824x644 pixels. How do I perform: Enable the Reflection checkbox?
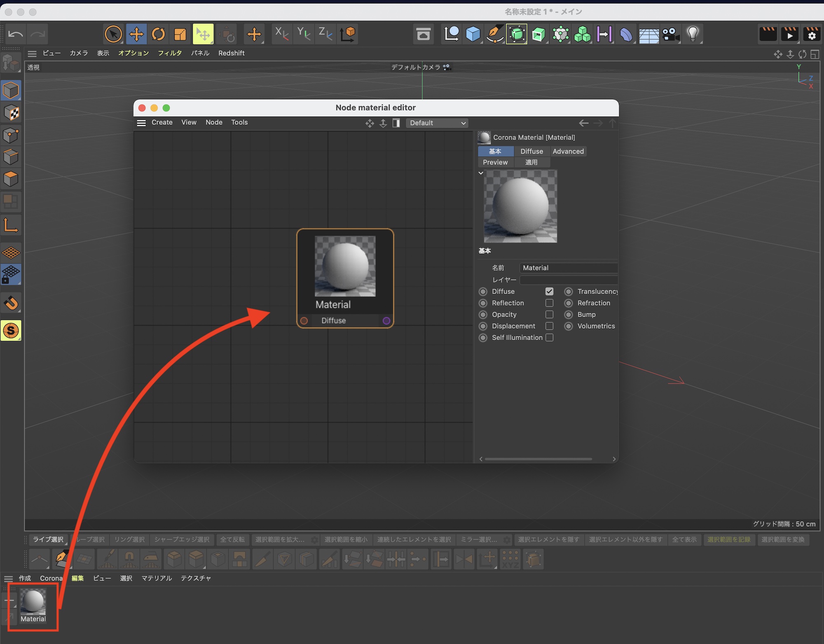[x=549, y=303]
